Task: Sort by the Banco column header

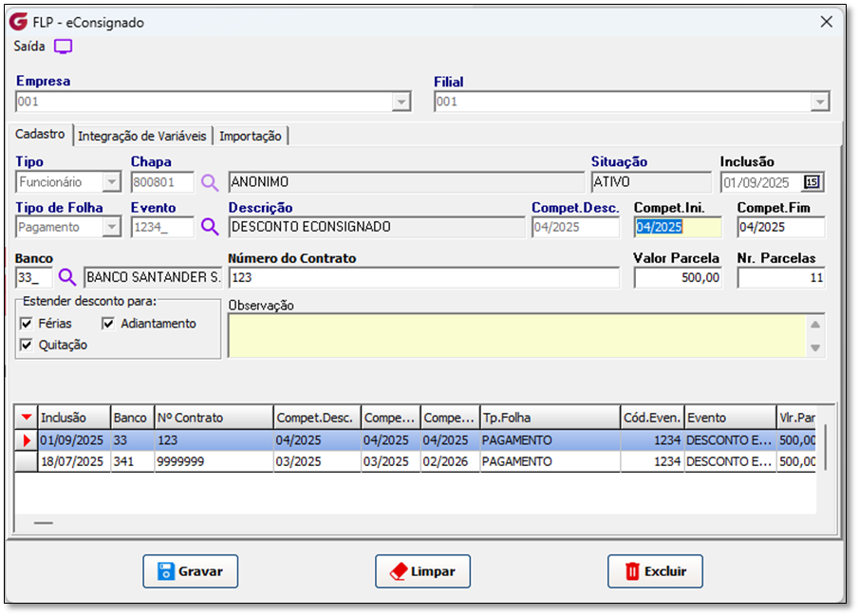Action: click(133, 418)
